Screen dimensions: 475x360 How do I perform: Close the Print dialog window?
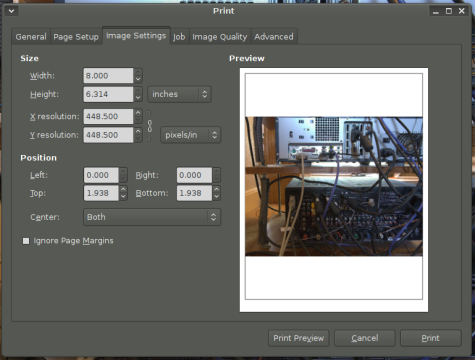pyautogui.click(x=462, y=11)
